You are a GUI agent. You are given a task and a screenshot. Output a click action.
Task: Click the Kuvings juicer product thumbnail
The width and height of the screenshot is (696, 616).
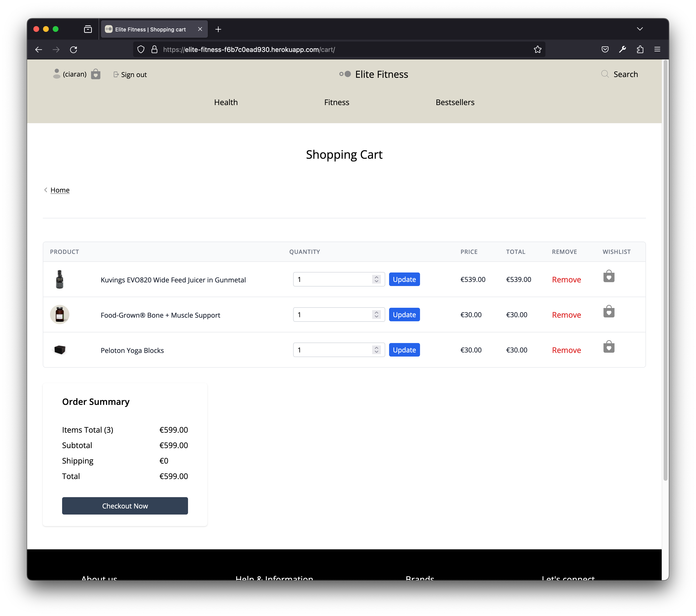coord(60,279)
